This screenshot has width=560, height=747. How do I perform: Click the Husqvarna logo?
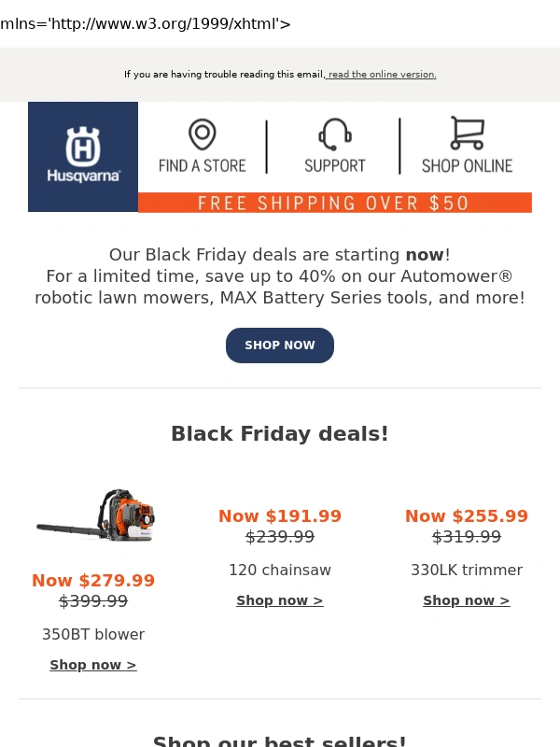(83, 156)
